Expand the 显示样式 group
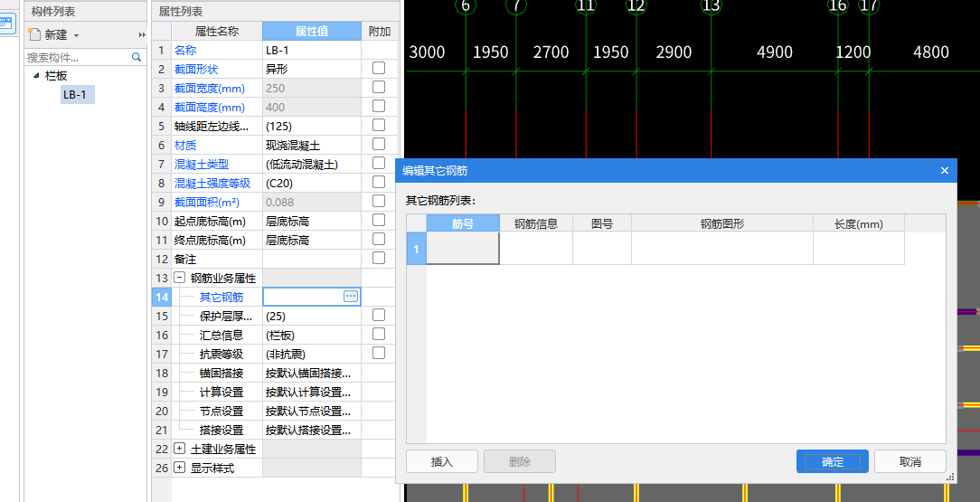 (x=179, y=467)
